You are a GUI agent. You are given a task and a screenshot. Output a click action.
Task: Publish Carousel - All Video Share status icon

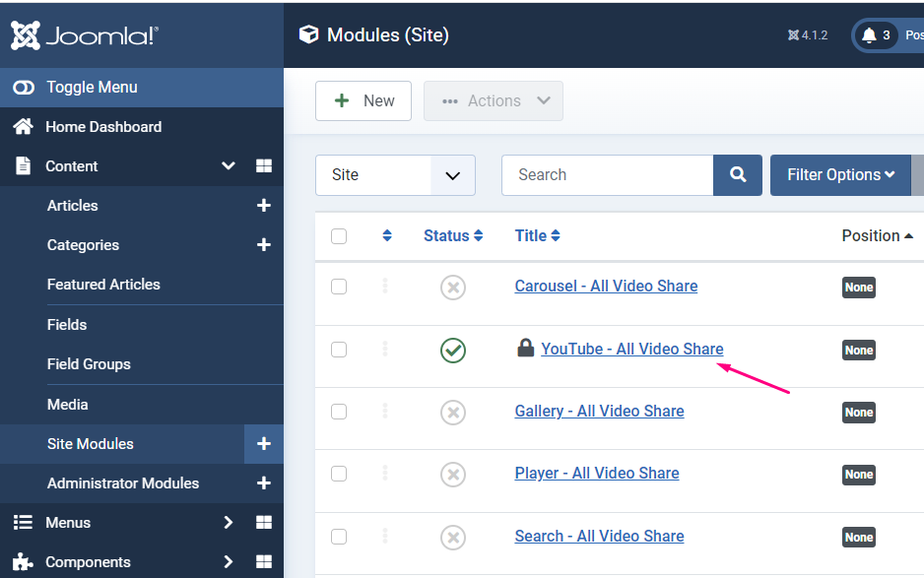point(452,288)
